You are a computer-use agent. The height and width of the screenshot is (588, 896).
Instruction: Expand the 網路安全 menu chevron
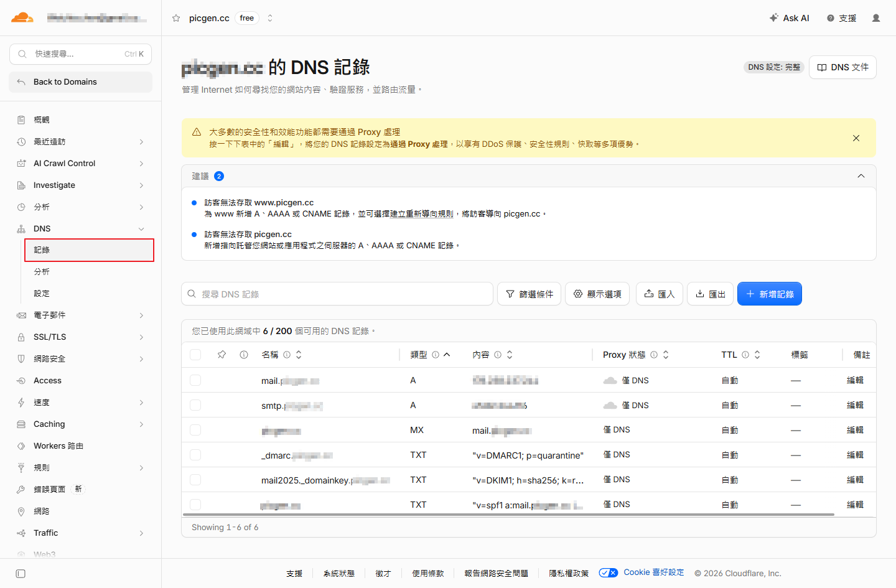(141, 359)
